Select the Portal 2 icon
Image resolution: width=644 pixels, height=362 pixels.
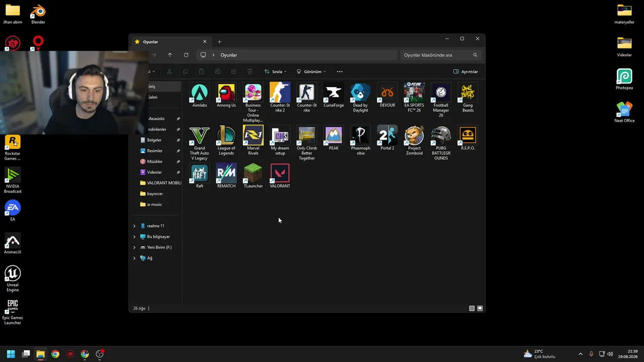(x=387, y=138)
